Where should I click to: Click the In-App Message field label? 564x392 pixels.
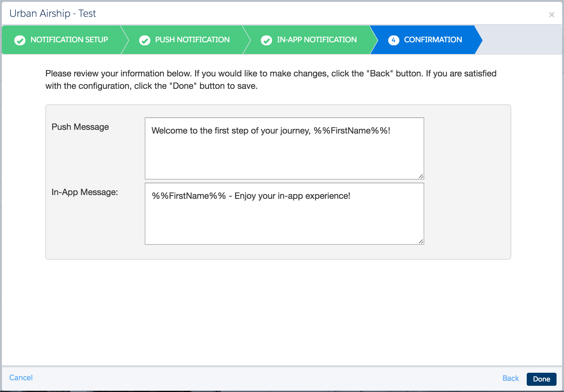(x=85, y=192)
